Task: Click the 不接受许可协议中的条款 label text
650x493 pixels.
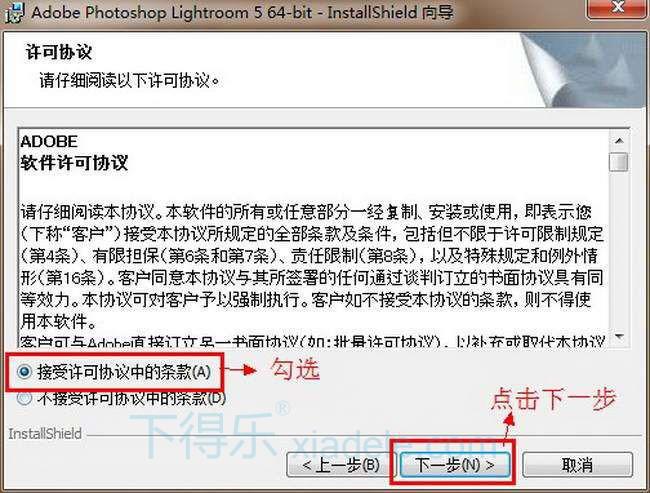Action: tap(131, 398)
